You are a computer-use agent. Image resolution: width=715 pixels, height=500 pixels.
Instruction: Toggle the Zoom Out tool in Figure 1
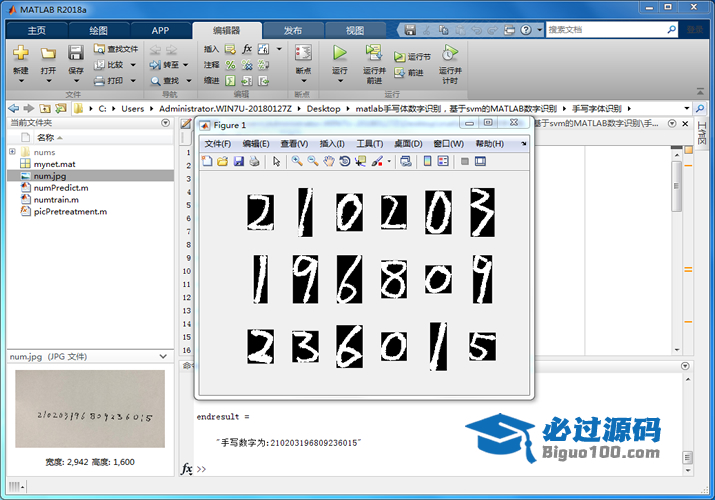coord(312,161)
